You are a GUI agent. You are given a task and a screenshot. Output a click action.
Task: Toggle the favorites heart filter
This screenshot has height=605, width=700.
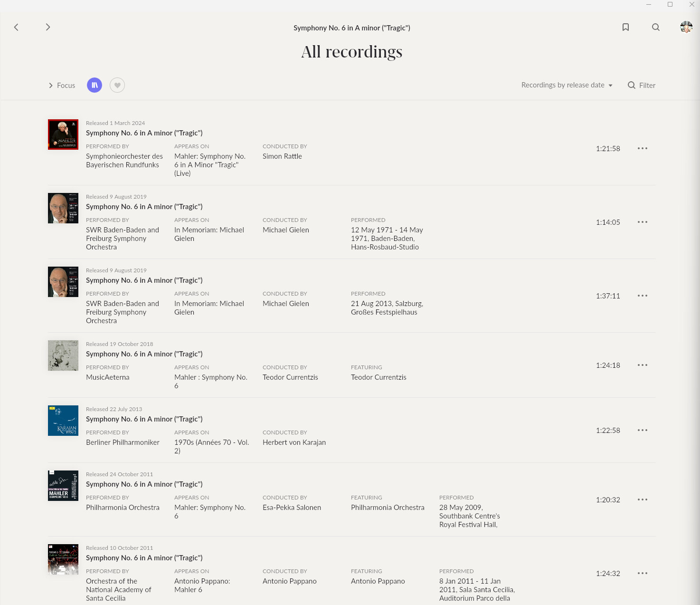(x=117, y=85)
